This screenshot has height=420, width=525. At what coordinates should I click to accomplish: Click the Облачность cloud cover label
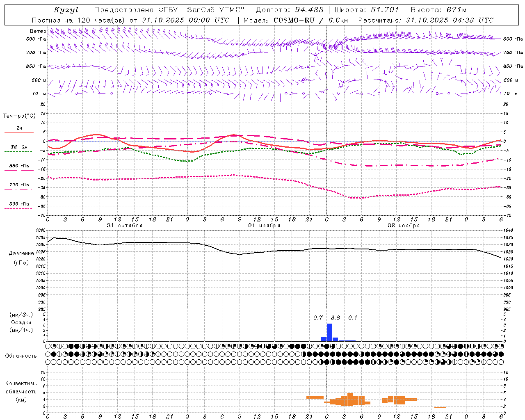[21, 356]
